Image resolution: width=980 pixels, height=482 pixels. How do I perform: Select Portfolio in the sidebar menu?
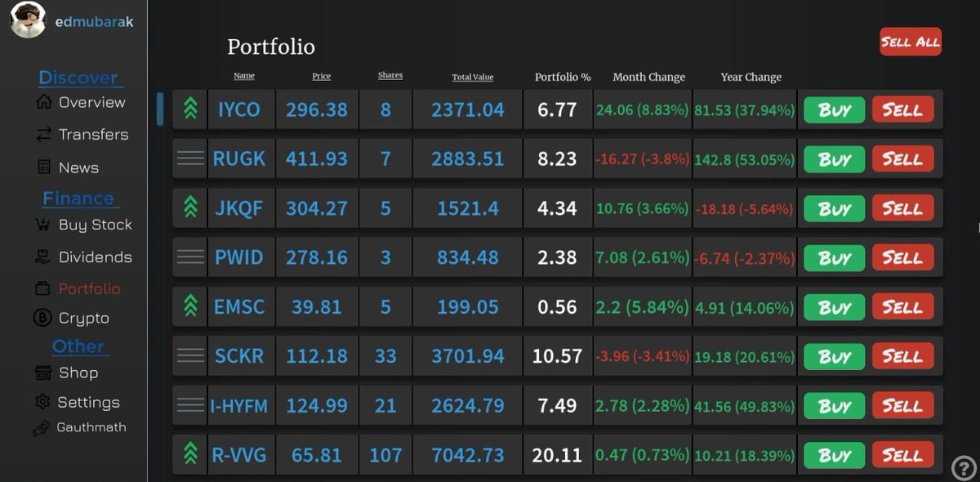pyautogui.click(x=89, y=288)
